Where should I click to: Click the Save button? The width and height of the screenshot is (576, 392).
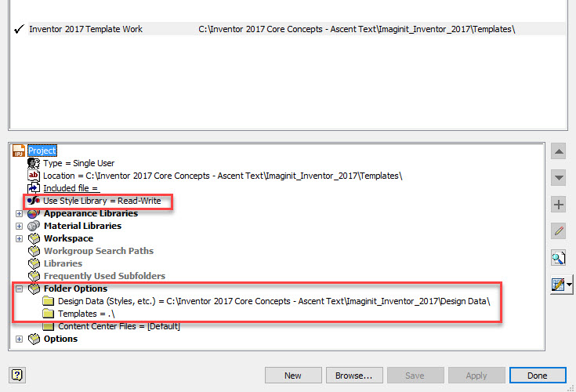coord(415,376)
